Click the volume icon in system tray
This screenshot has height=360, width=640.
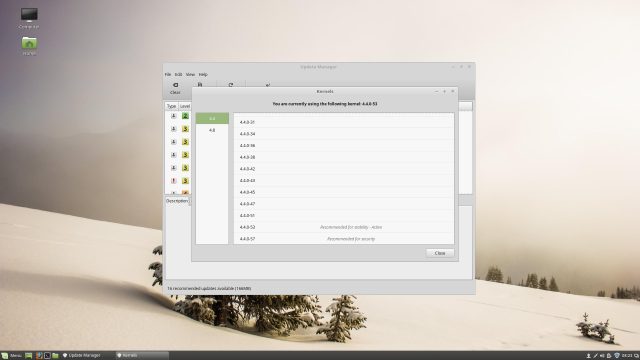click(602, 356)
